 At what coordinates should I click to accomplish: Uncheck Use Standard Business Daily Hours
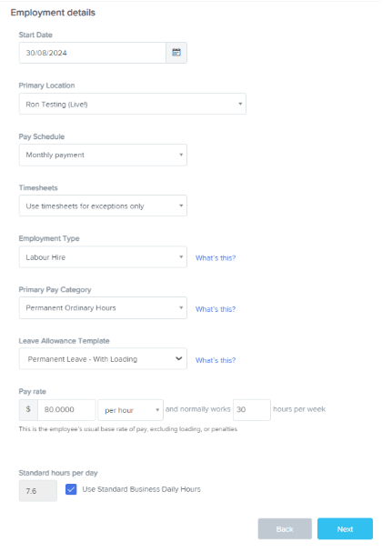coord(71,489)
